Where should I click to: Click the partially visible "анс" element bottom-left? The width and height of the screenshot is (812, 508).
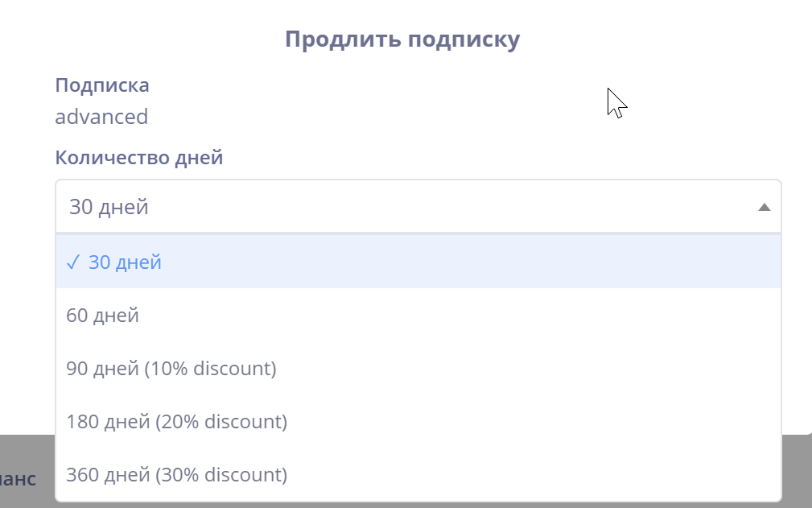(19, 477)
